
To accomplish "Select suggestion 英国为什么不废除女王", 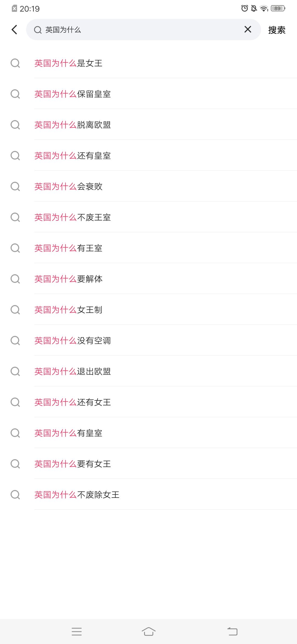I will tap(77, 495).
